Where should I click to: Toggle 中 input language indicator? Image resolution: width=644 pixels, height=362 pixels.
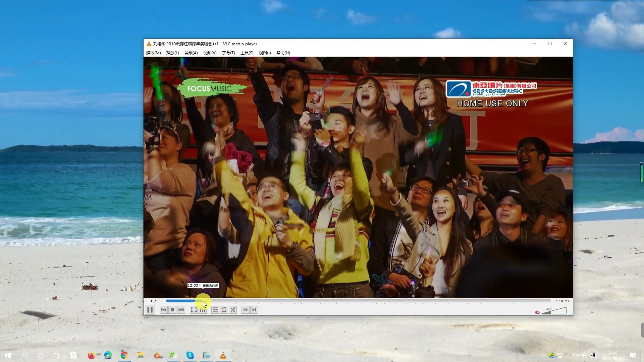584,355
